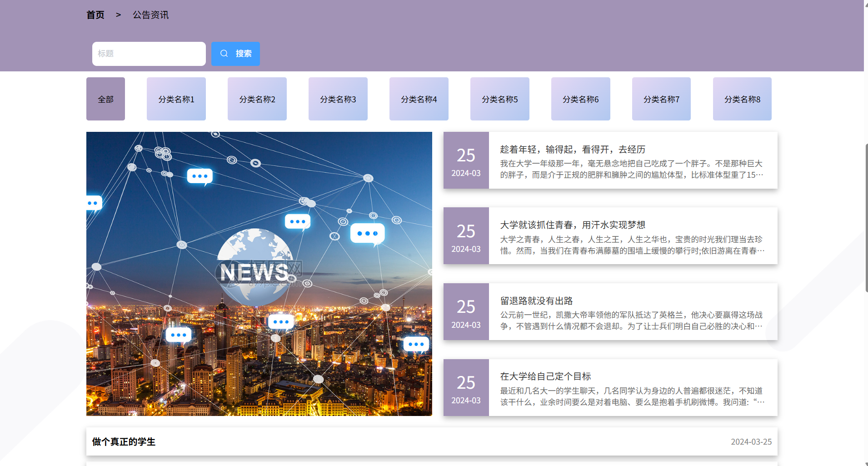Click date block beside 在大学给自己定个目标 article
The height and width of the screenshot is (466, 868).
pyautogui.click(x=466, y=387)
